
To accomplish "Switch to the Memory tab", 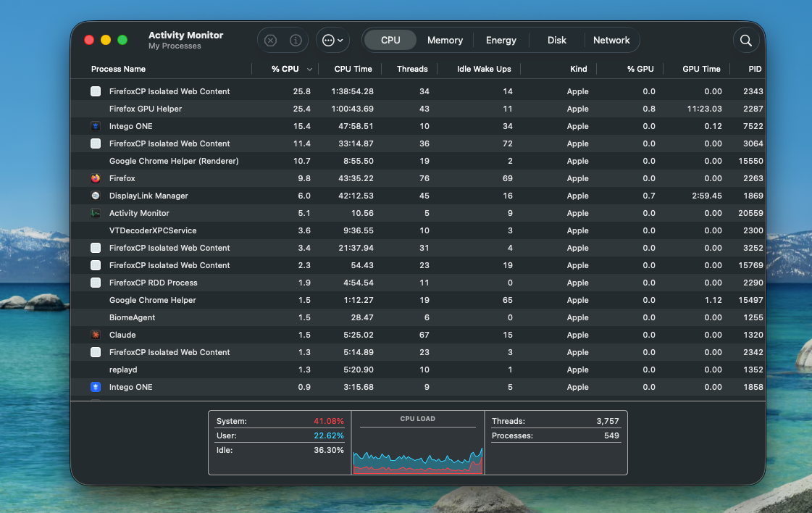I will coord(445,41).
